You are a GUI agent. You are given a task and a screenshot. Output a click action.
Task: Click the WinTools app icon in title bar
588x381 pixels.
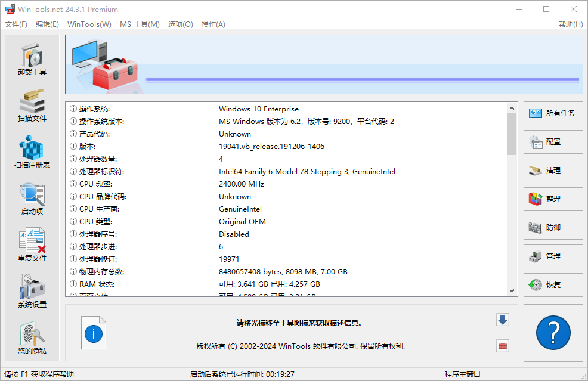(10, 9)
